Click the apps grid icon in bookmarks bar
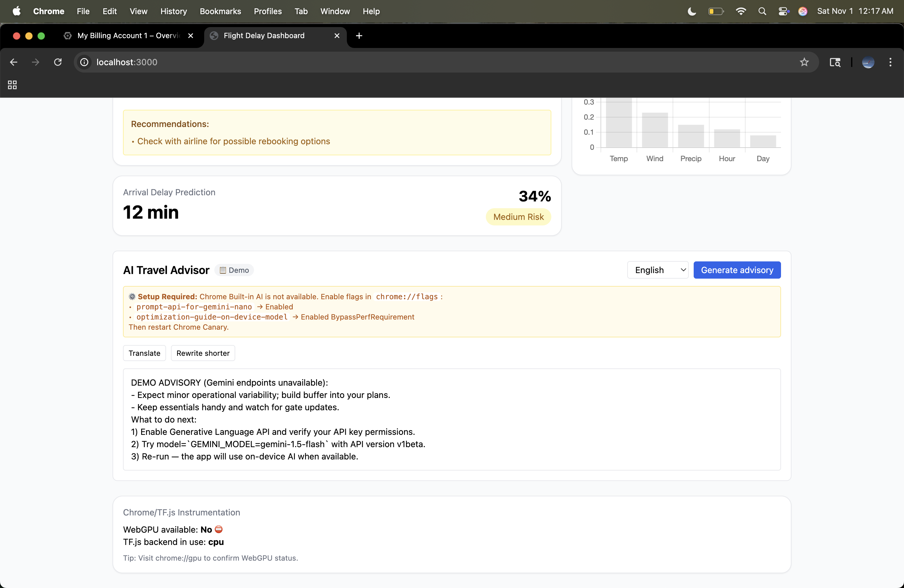The height and width of the screenshot is (588, 904). point(12,85)
